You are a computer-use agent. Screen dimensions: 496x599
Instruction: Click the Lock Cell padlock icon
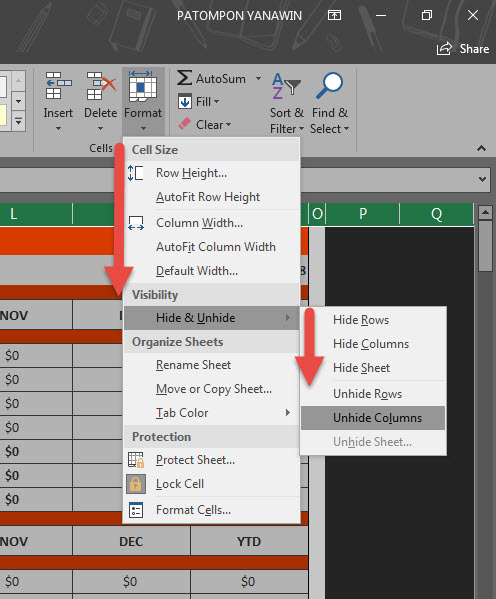[x=136, y=484]
